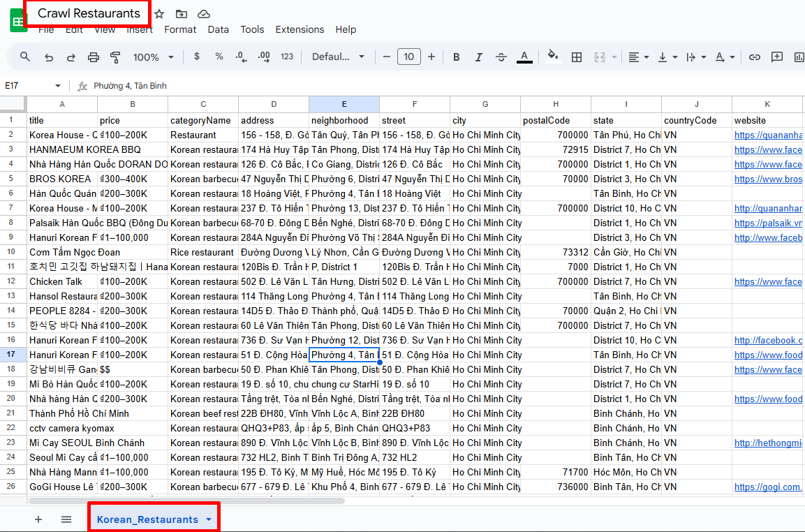Open the Format menu
This screenshot has height=532, width=805.
180,29
